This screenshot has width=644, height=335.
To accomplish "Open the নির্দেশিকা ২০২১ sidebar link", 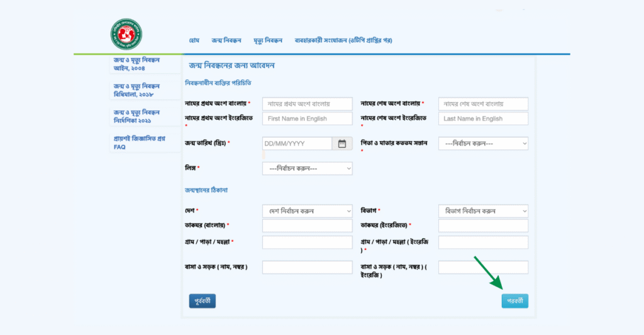I will tap(136, 116).
